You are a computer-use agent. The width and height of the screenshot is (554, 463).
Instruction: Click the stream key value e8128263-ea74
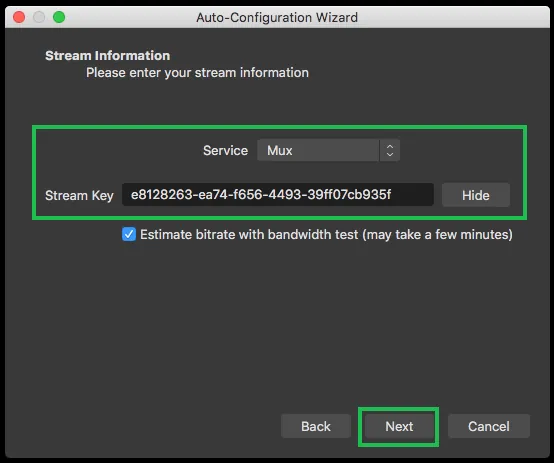pos(261,194)
